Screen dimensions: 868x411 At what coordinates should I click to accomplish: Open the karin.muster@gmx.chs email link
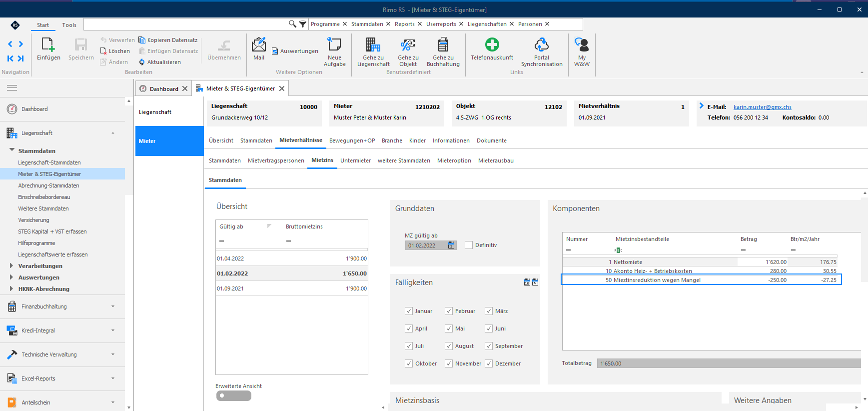click(x=762, y=107)
